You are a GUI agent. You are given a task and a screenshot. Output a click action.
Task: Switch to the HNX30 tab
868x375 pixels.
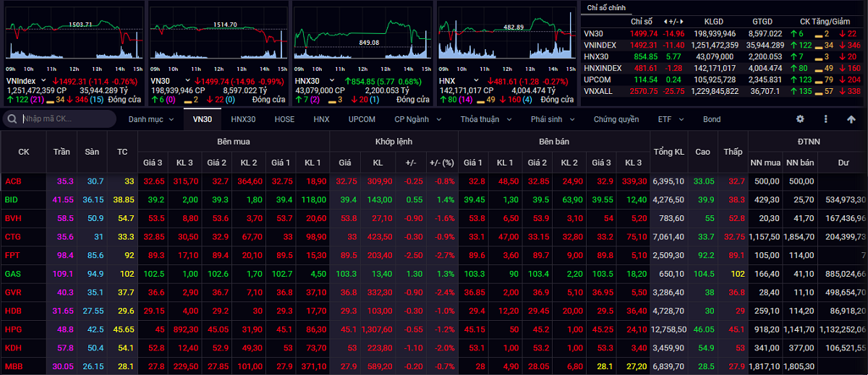click(x=243, y=119)
